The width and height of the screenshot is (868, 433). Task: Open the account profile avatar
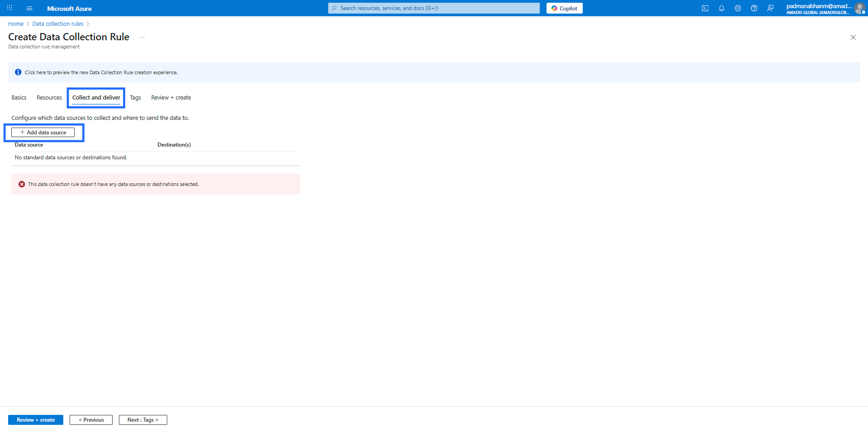point(859,8)
